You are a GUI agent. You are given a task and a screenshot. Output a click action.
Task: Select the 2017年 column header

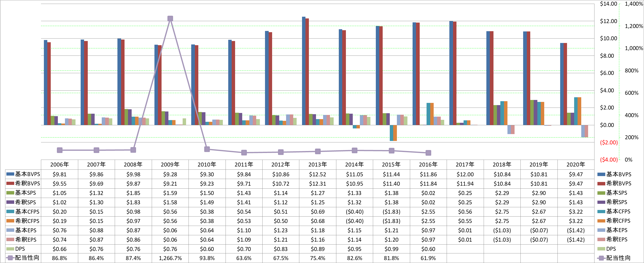click(x=465, y=165)
